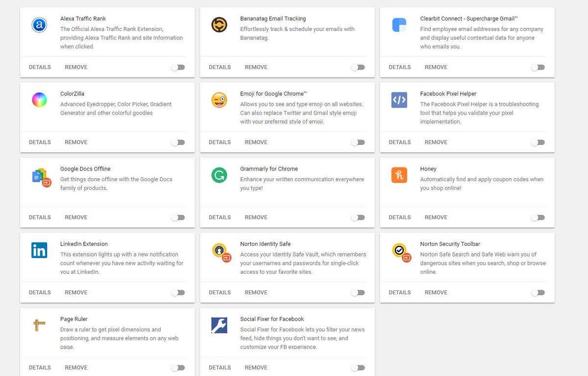View LinkedIn Extension Details
Screen dimensions: 588x376
40,292
